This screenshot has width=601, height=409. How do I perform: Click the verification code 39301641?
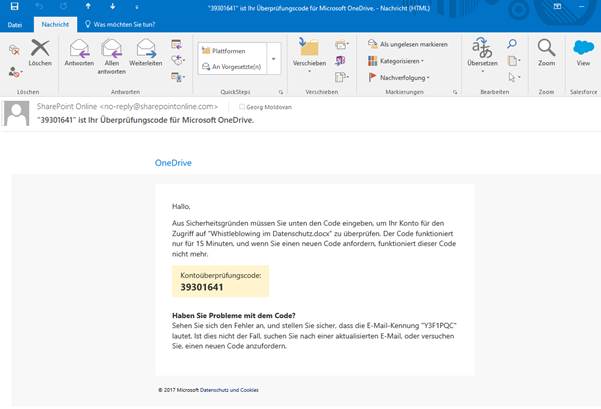pyautogui.click(x=202, y=287)
